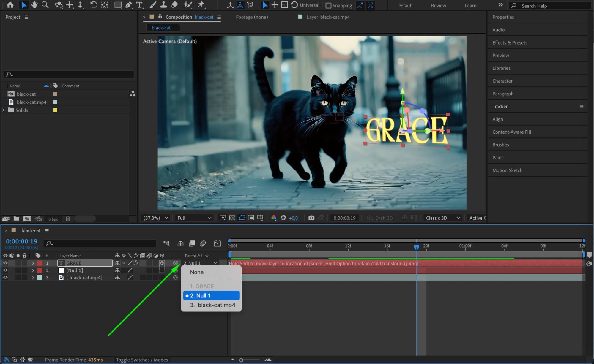The width and height of the screenshot is (594, 364).
Task: Open the Classic 3D renderer dropdown
Action: point(442,218)
